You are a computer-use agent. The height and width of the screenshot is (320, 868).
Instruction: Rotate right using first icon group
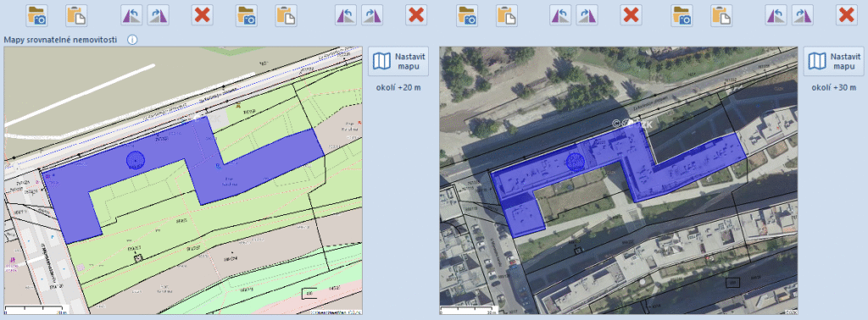[158, 15]
